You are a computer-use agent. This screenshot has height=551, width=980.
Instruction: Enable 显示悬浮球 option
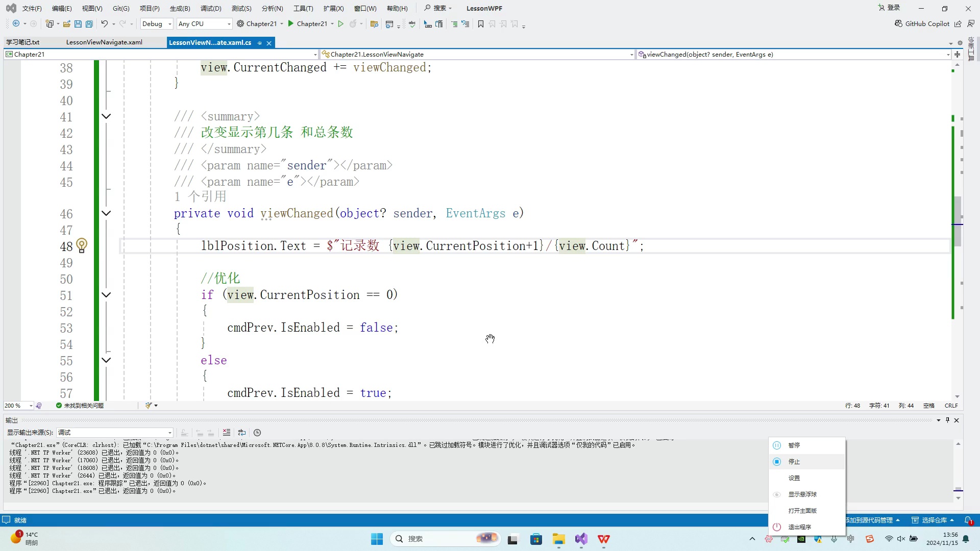(802, 494)
